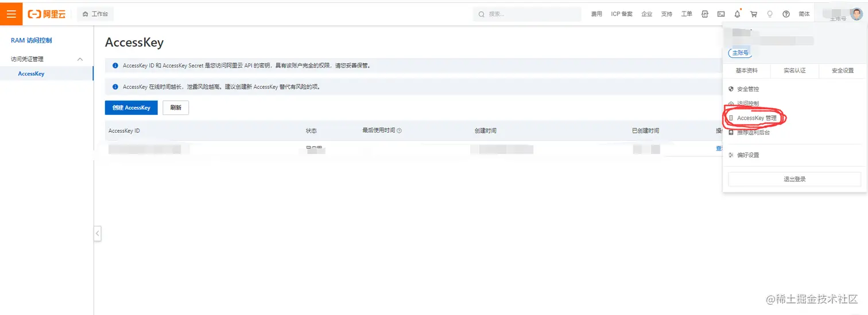Open the 工作台 workbench home
Viewport: 868px width, 315px height.
click(95, 14)
